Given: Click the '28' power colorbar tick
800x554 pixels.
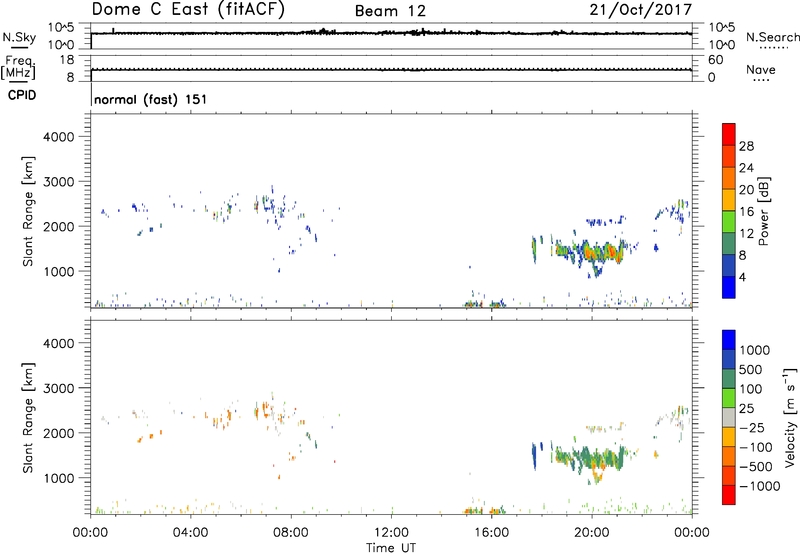Looking at the screenshot, I should click(746, 146).
